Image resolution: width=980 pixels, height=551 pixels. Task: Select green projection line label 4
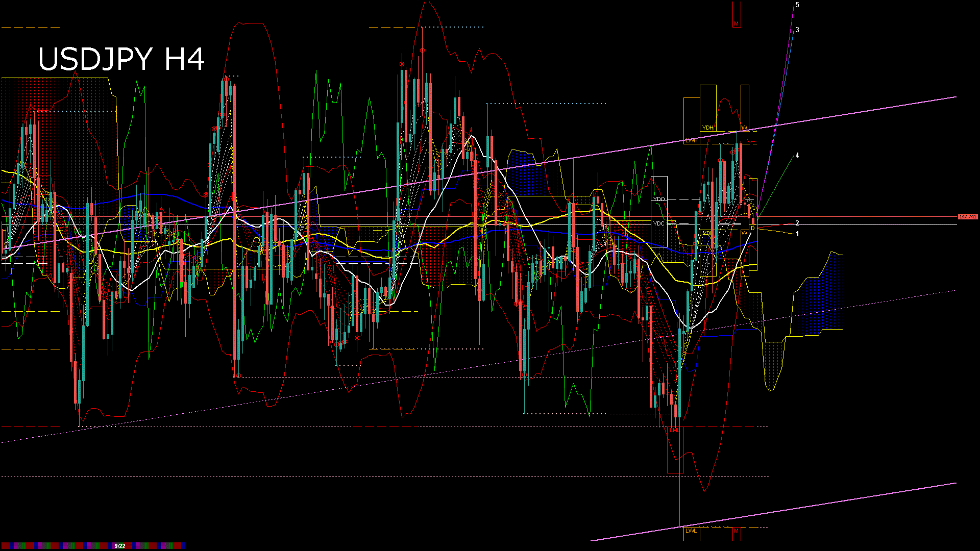click(797, 156)
